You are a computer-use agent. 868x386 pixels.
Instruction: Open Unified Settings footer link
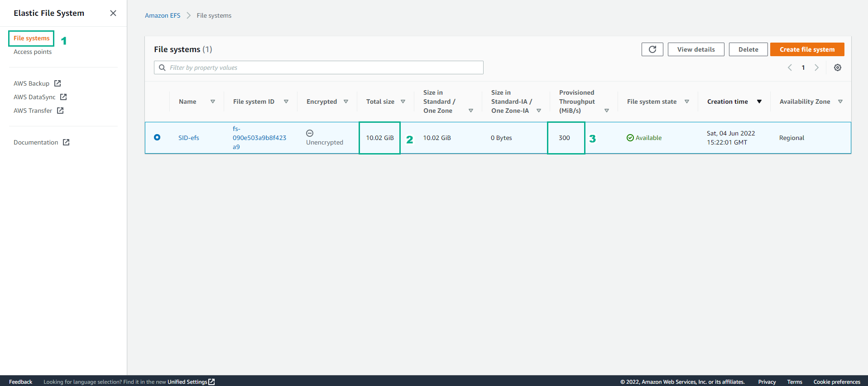pos(187,382)
